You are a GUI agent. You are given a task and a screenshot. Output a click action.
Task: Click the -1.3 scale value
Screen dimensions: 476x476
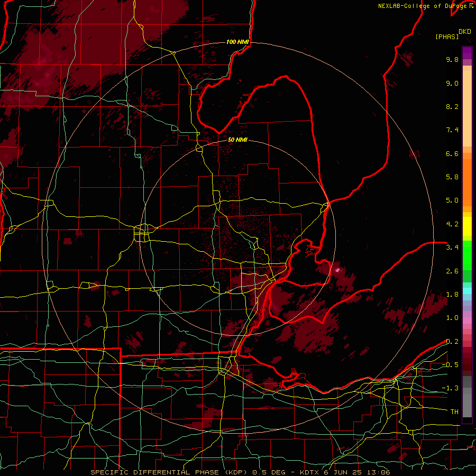pos(450,388)
